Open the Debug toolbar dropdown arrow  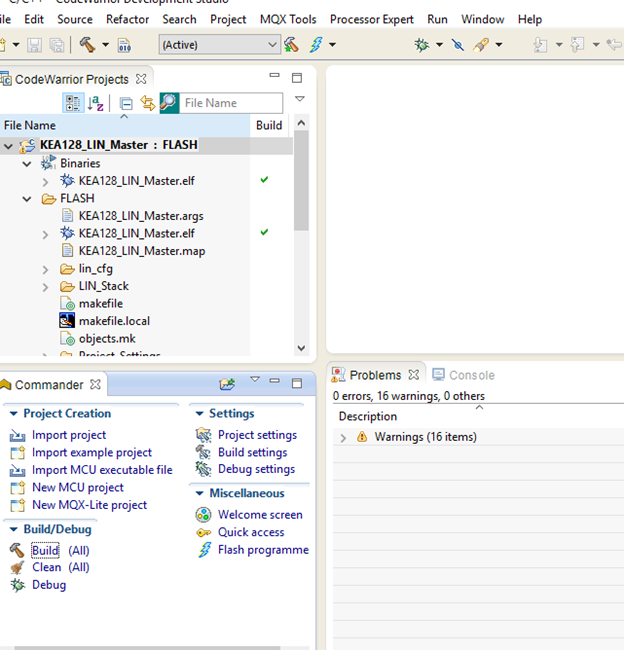point(439,44)
